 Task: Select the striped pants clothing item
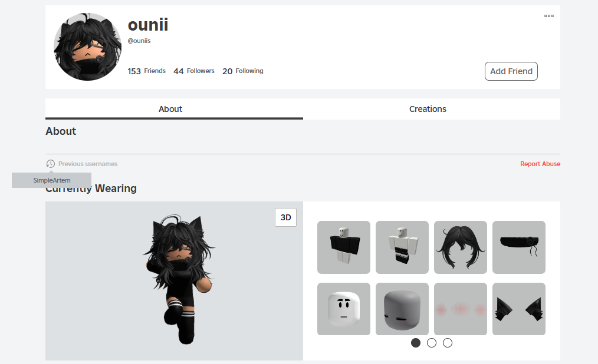click(402, 247)
